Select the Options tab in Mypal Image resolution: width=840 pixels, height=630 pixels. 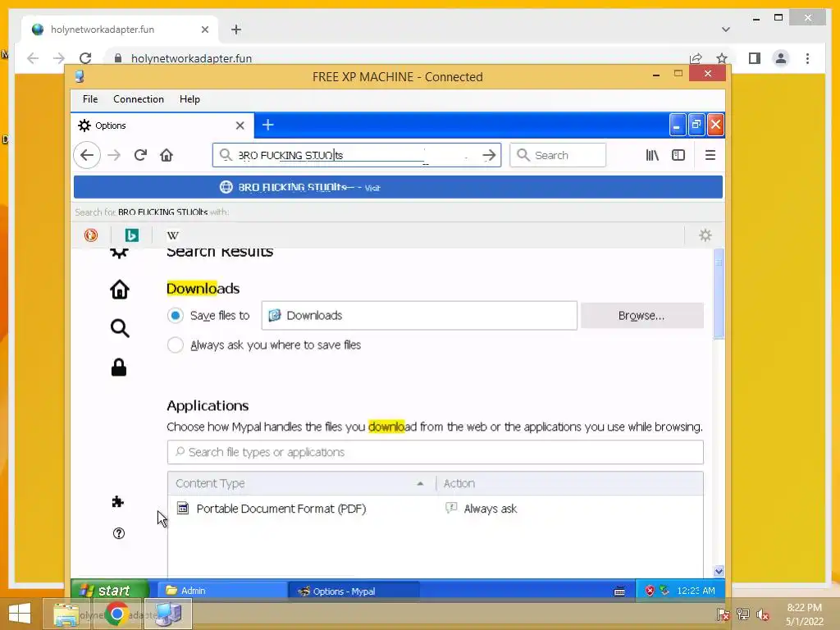[x=162, y=126]
